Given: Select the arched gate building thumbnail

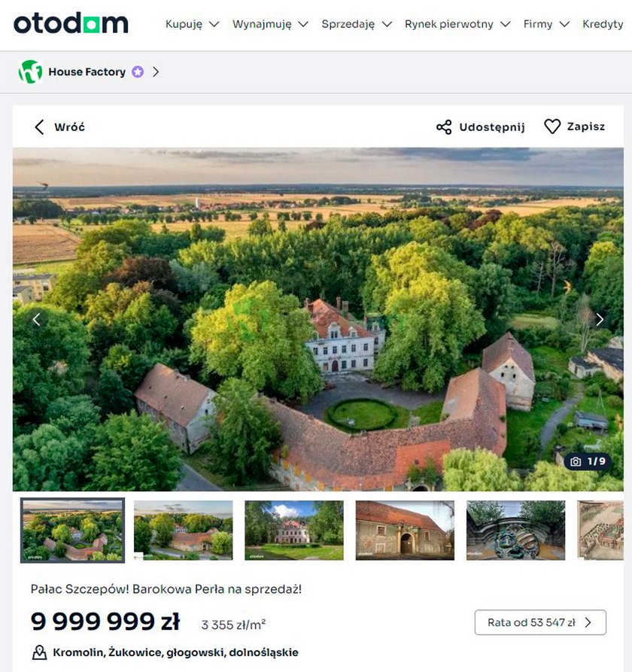Looking at the screenshot, I should pos(405,530).
